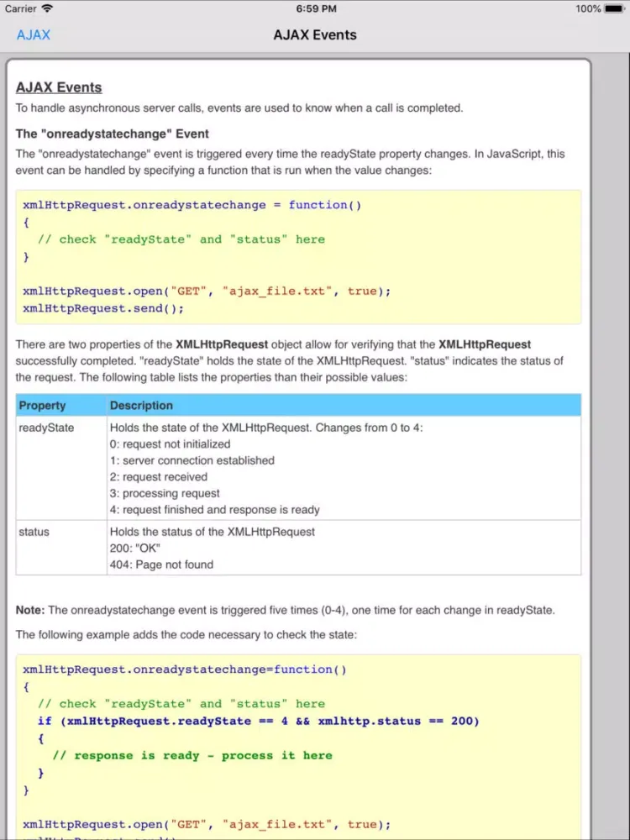Click the Property table column header
The image size is (630, 840).
(43, 406)
